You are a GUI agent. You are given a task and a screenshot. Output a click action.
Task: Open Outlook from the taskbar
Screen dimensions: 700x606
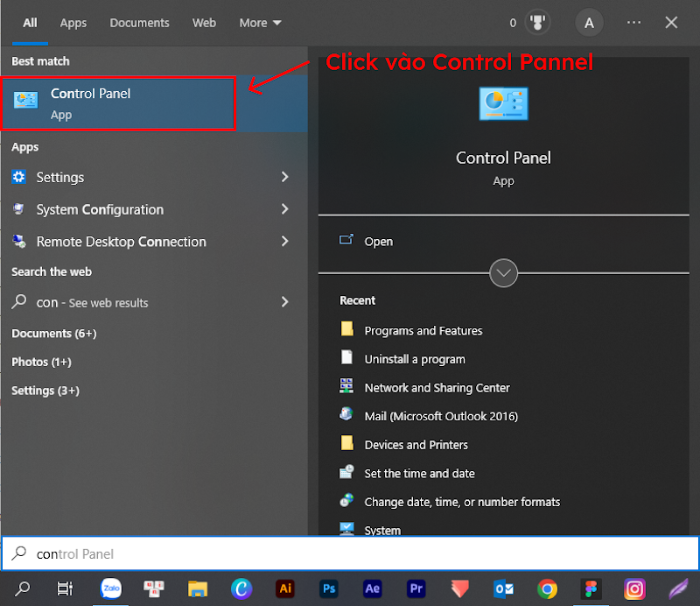(x=504, y=588)
